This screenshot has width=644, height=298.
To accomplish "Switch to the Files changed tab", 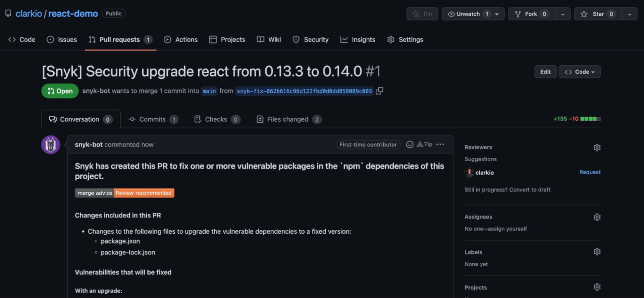I will (289, 119).
